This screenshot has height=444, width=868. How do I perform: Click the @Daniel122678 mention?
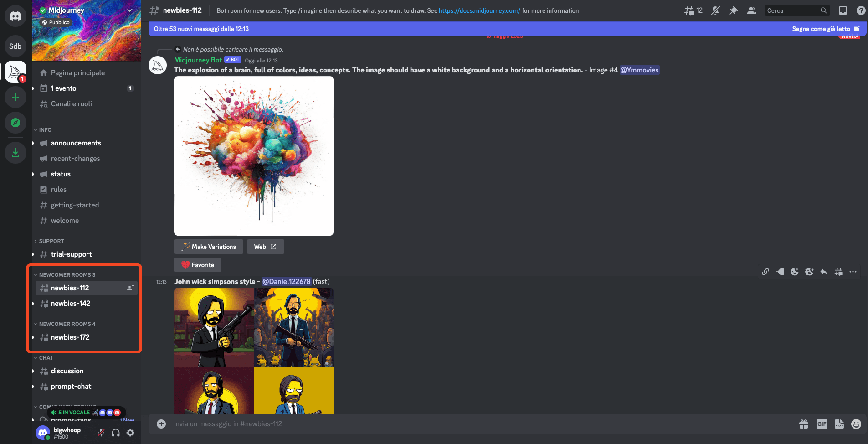pos(287,282)
